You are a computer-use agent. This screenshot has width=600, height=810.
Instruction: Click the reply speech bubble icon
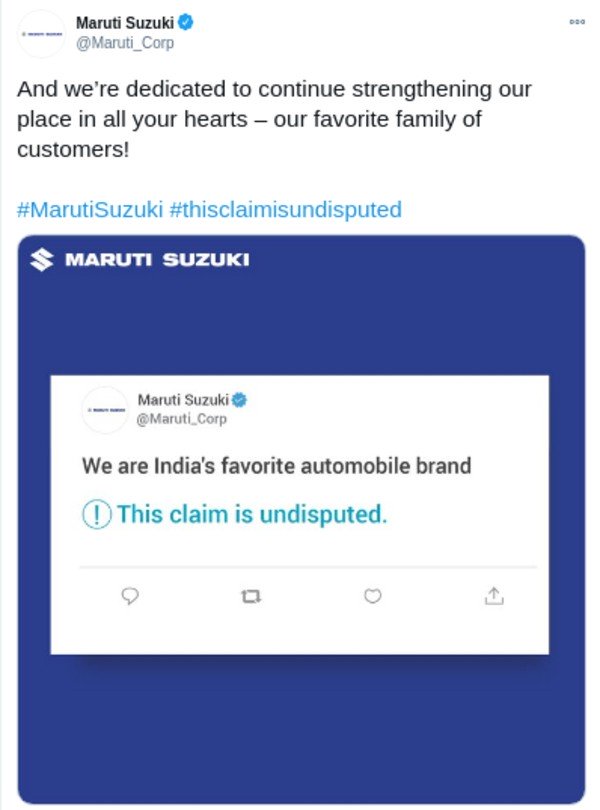coord(130,596)
